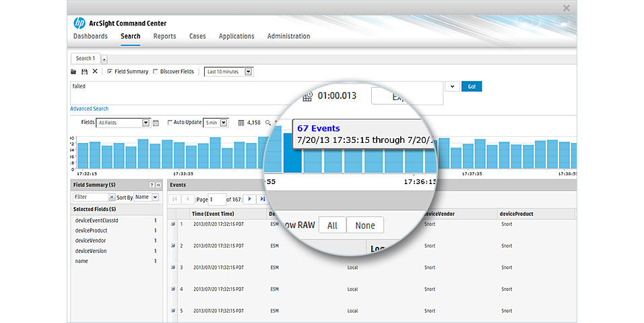The height and width of the screenshot is (323, 644).
Task: Clear search with the X toolbar icon
Action: point(95,71)
